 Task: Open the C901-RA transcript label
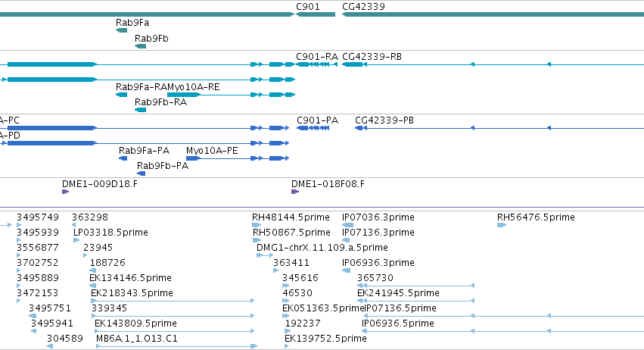pyautogui.click(x=317, y=57)
